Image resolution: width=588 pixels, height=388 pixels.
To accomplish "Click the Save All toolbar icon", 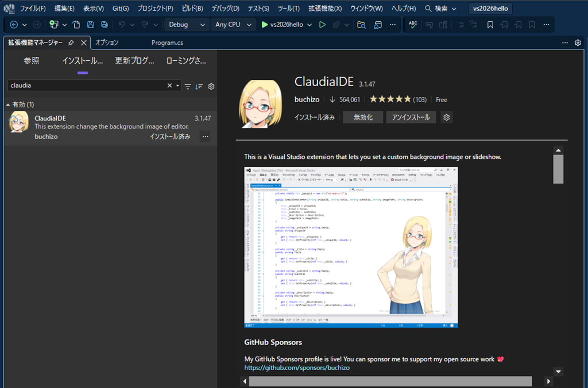I will pyautogui.click(x=105, y=25).
